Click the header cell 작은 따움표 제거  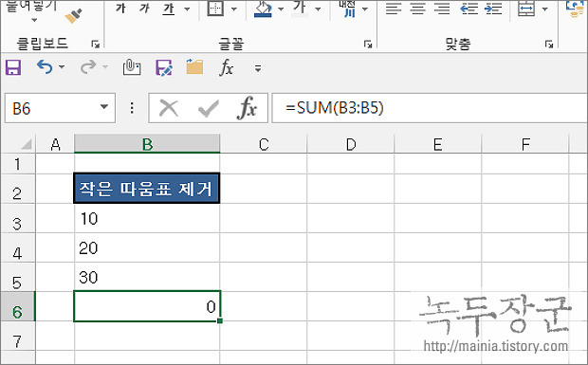coord(147,189)
